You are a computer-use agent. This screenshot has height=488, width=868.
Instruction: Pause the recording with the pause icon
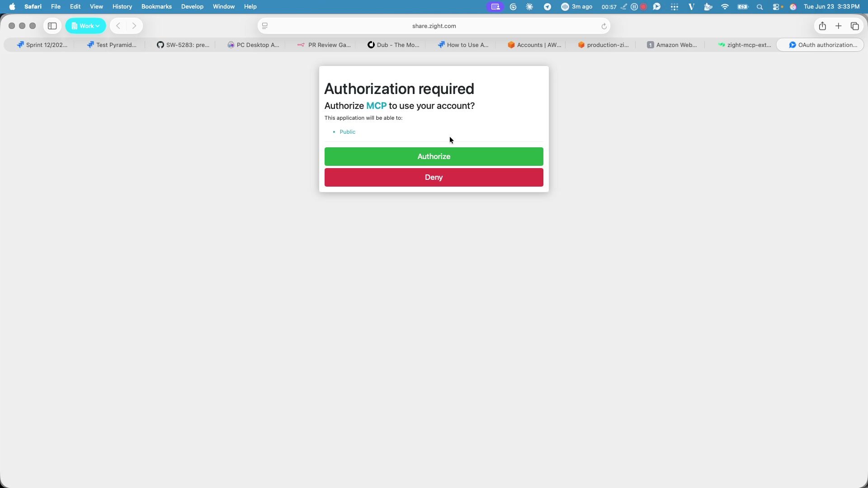click(x=634, y=7)
